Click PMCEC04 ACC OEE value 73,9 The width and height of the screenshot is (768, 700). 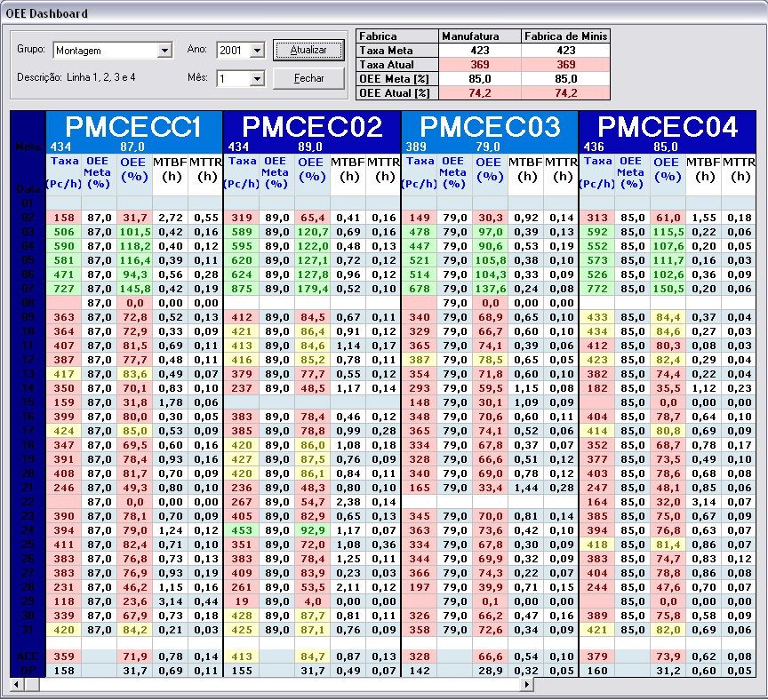(668, 656)
